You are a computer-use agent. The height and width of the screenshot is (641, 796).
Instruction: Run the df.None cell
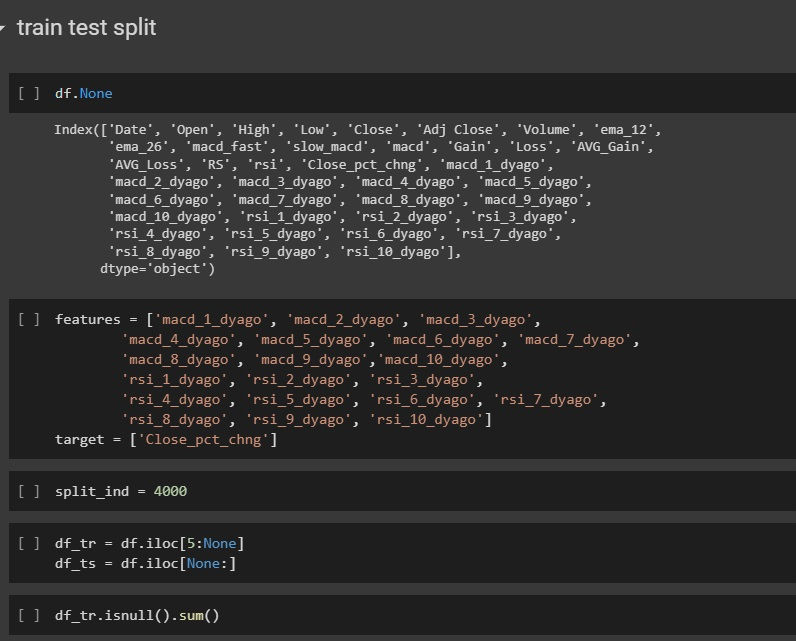30,93
